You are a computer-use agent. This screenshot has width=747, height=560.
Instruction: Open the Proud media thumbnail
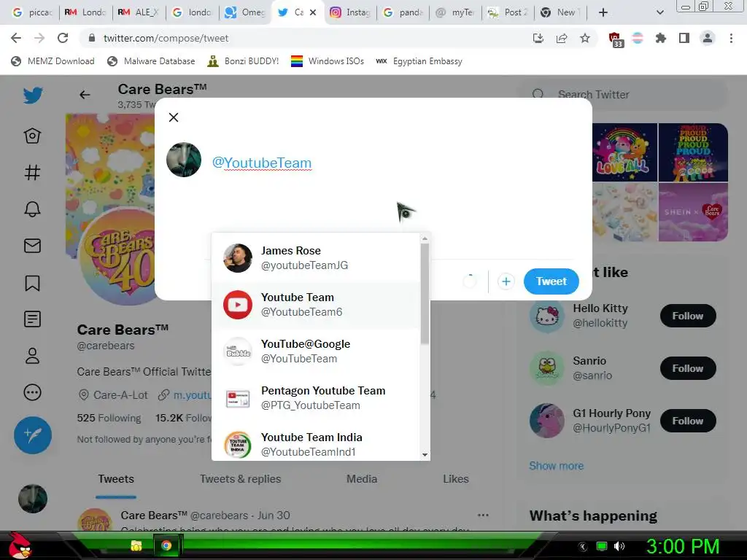(693, 152)
